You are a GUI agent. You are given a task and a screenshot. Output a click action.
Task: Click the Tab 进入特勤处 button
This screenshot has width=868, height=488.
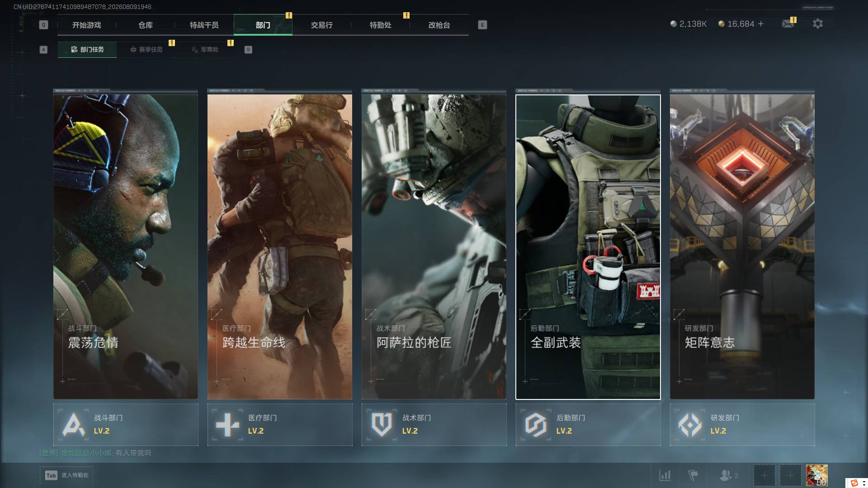click(x=66, y=475)
